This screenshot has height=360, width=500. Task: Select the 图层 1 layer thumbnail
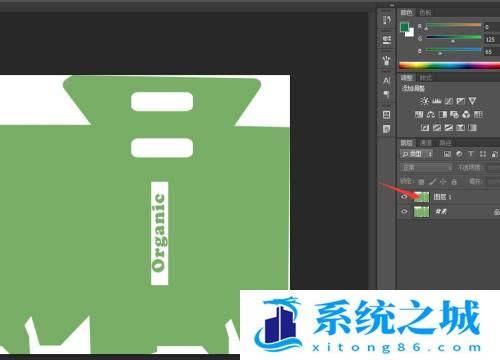click(421, 197)
